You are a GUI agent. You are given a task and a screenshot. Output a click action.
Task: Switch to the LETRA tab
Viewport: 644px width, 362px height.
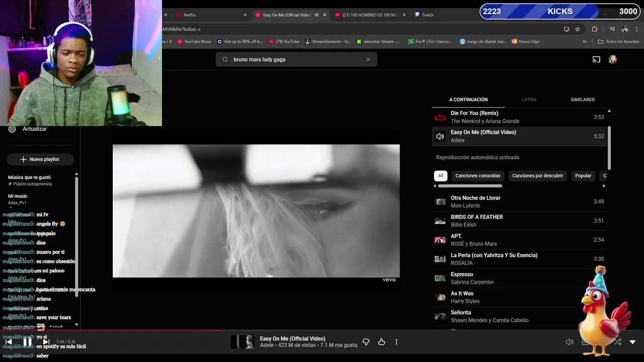(529, 100)
